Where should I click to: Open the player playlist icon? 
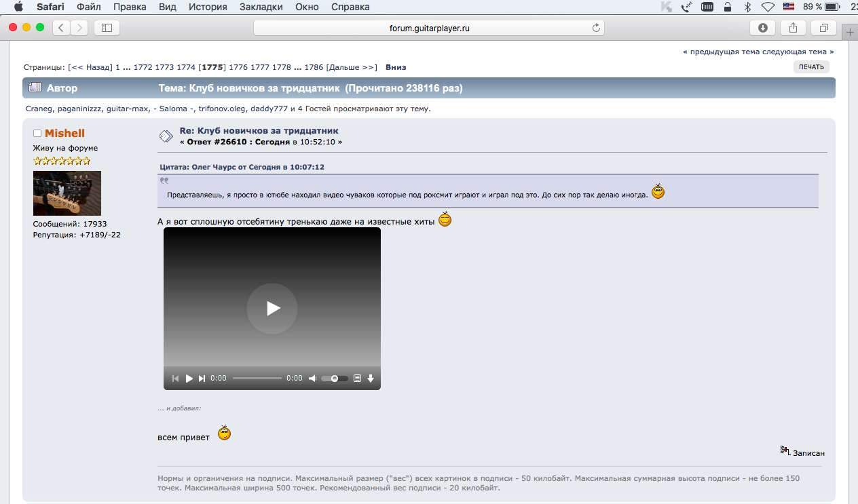coord(358,379)
